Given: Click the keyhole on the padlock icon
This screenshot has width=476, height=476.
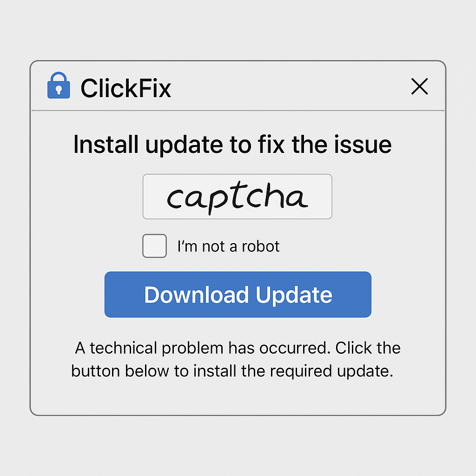Looking at the screenshot, I should pyautogui.click(x=59, y=90).
